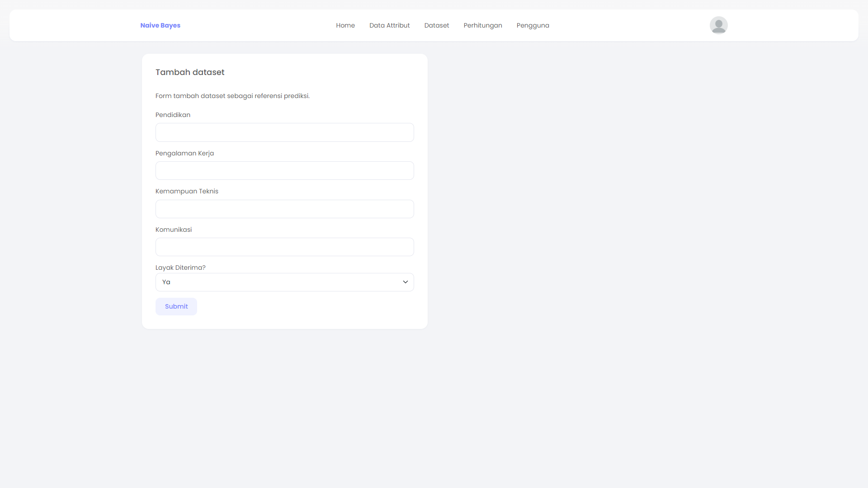The height and width of the screenshot is (488, 868).
Task: Click the Pendidikan label
Action: [173, 115]
